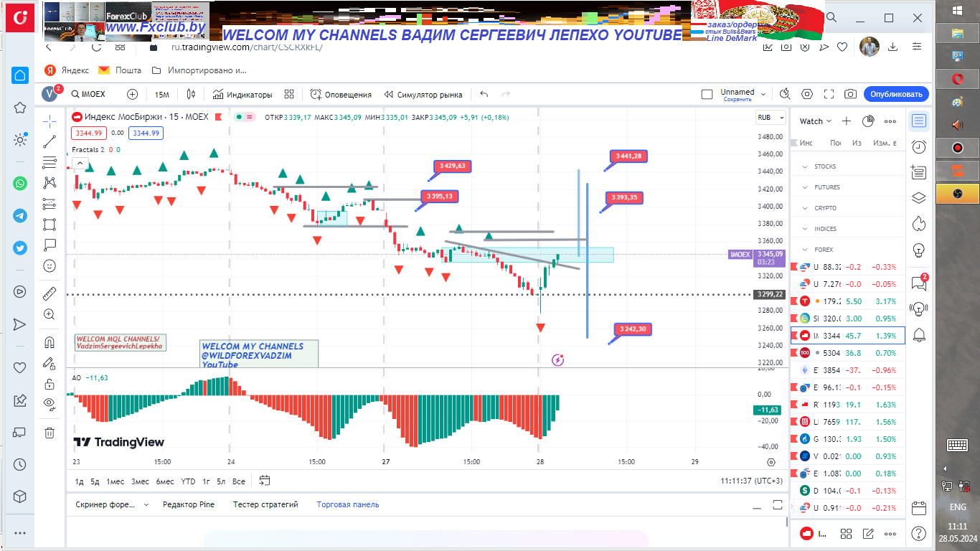Select the Все time range

pos(239,481)
